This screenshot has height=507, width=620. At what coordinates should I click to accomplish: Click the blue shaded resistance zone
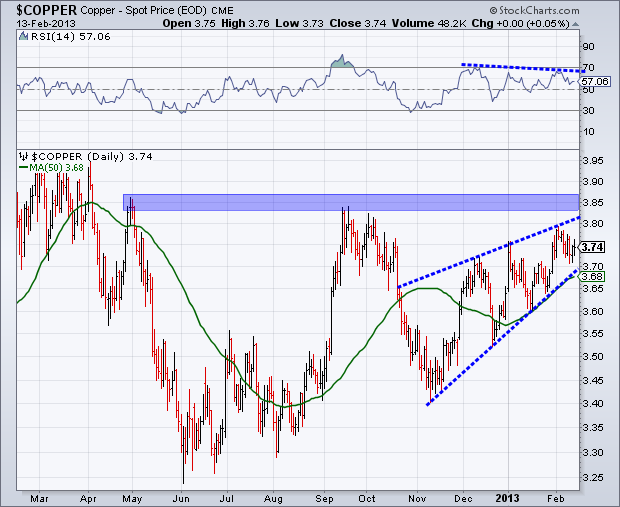(x=351, y=202)
